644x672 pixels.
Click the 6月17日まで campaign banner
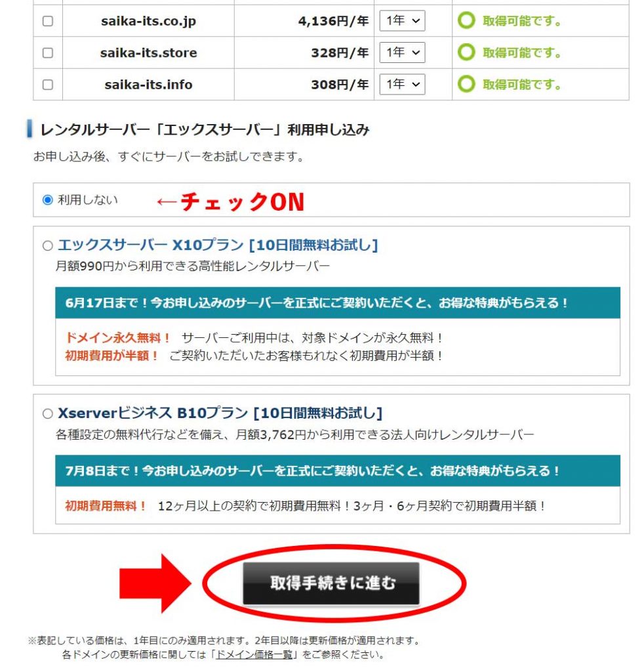338,303
